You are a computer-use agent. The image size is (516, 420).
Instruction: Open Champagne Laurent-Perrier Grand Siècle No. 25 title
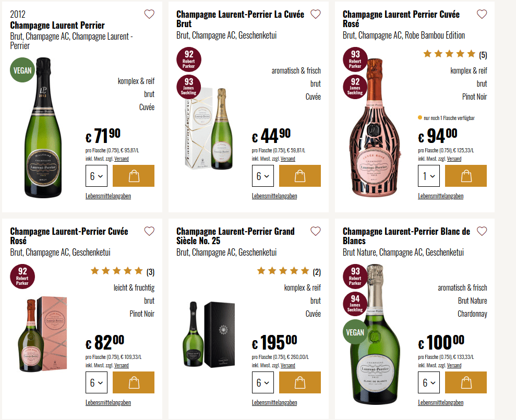pyautogui.click(x=235, y=236)
